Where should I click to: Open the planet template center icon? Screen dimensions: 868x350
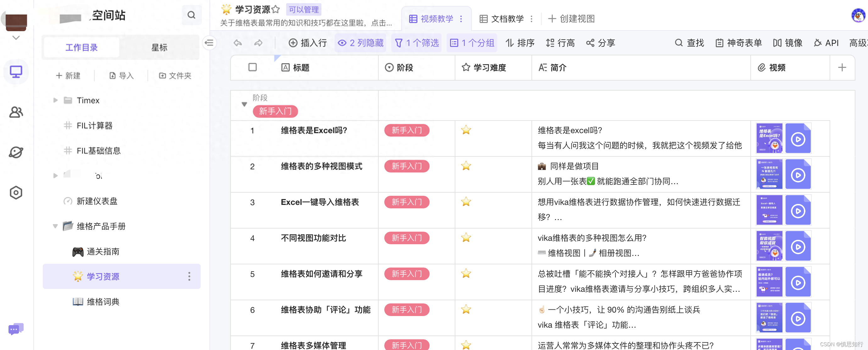[16, 152]
